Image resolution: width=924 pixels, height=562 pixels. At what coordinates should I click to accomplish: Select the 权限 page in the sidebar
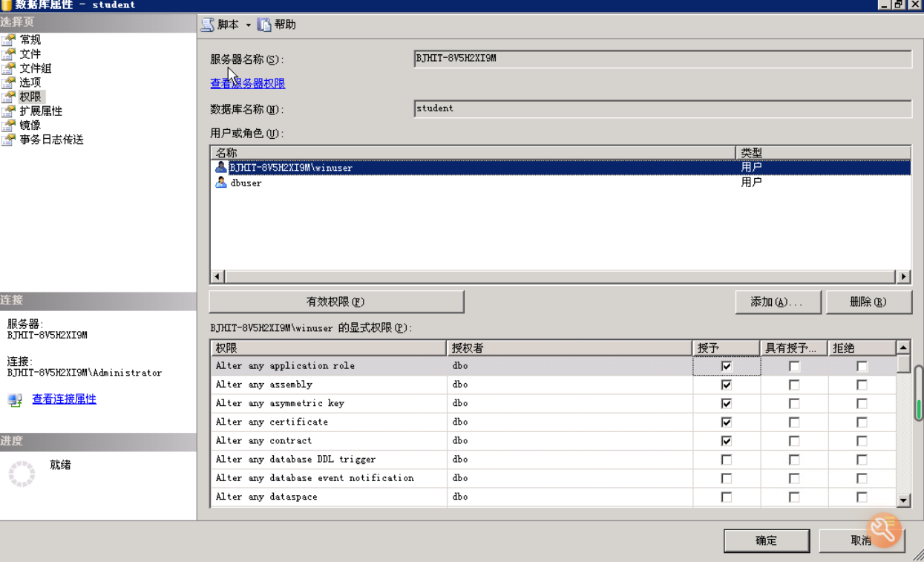(x=30, y=97)
